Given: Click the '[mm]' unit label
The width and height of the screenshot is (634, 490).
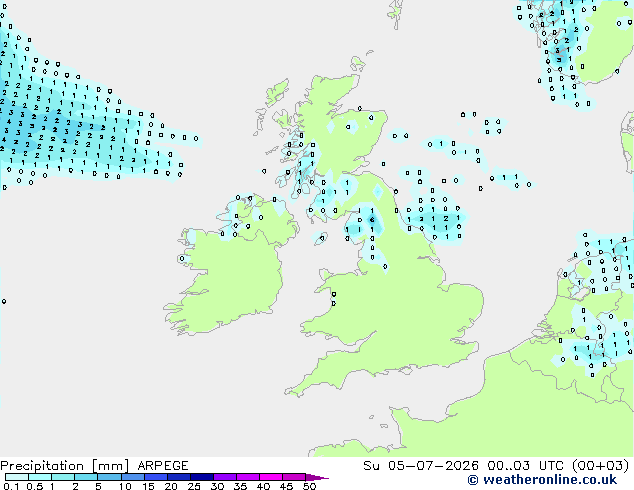Looking at the screenshot, I should tap(110, 466).
